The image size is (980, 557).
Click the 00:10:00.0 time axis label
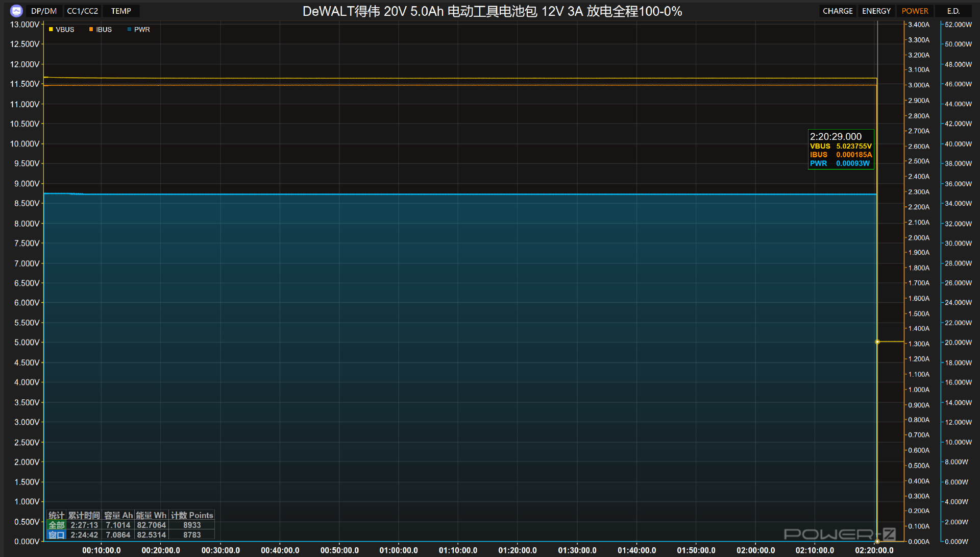point(102,550)
